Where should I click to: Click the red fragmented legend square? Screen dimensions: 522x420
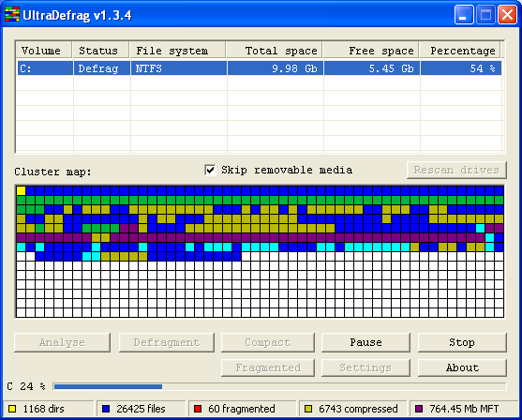[198, 409]
